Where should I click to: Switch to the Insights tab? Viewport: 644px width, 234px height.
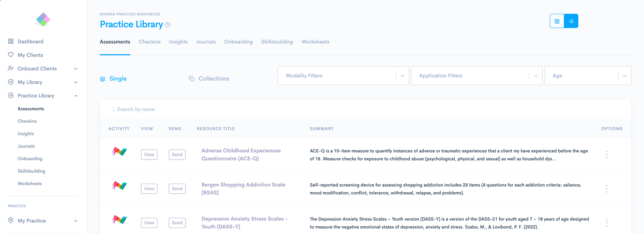(x=178, y=42)
